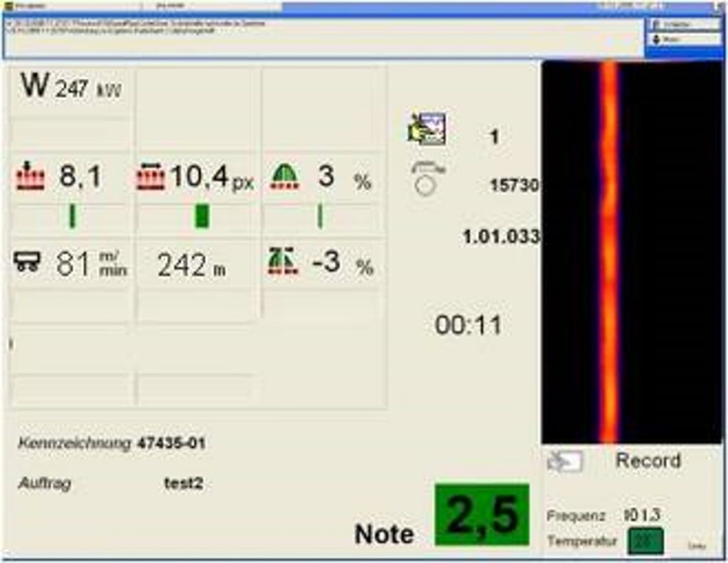Click the green indicator bar below 8,1
The image size is (728, 563).
tap(72, 216)
